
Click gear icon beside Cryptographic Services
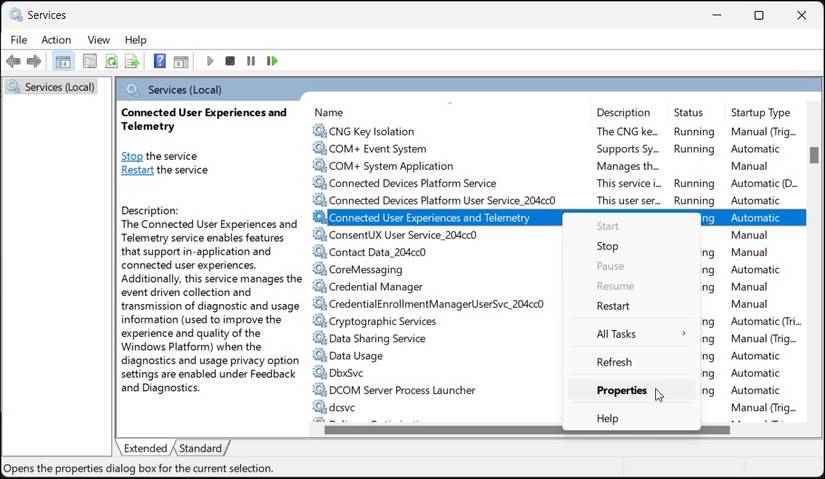(x=319, y=321)
